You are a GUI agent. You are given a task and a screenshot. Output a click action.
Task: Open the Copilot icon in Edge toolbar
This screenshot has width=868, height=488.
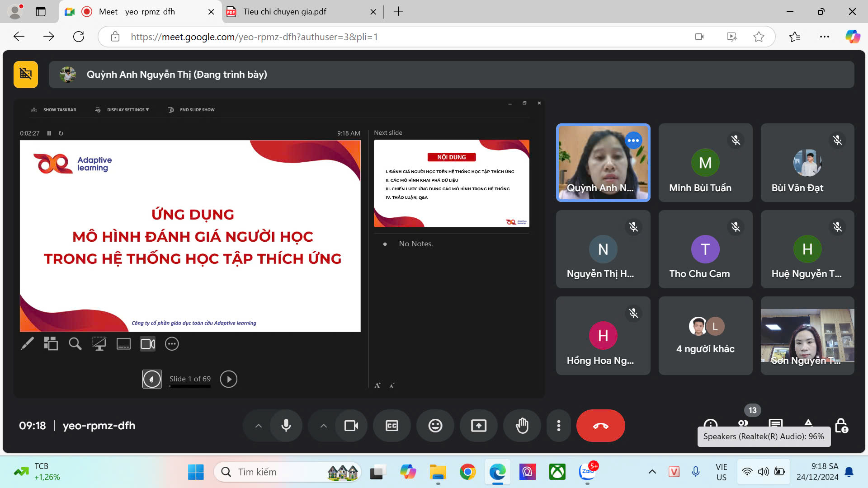pos(853,37)
